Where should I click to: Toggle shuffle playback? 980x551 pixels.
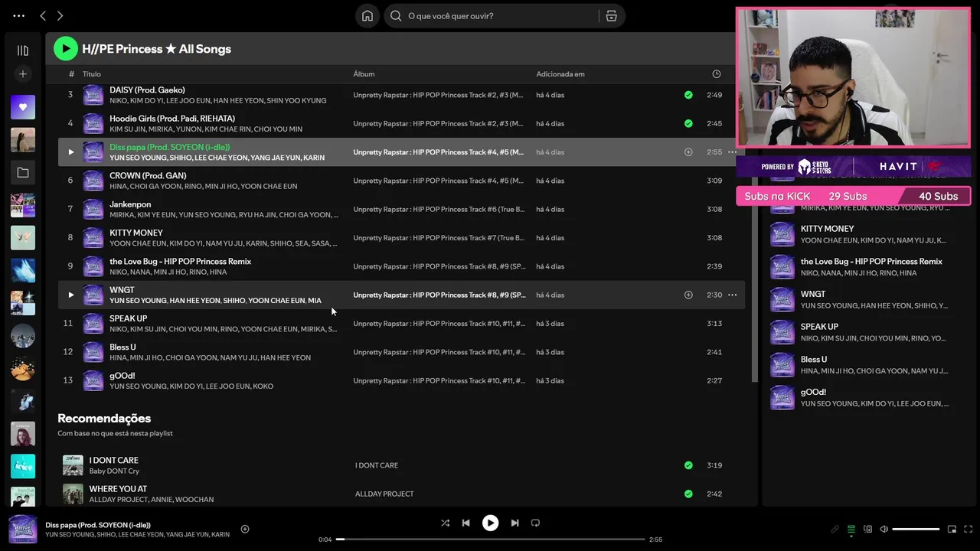pyautogui.click(x=445, y=523)
